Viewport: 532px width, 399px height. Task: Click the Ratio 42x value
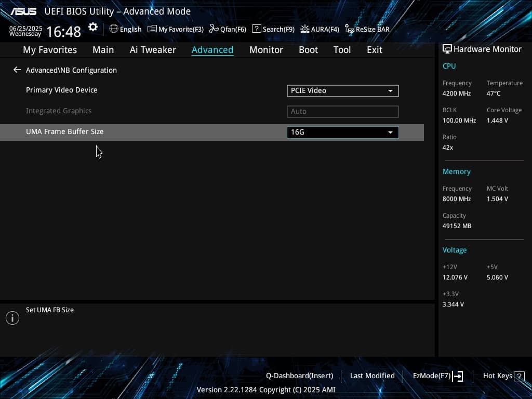447,147
